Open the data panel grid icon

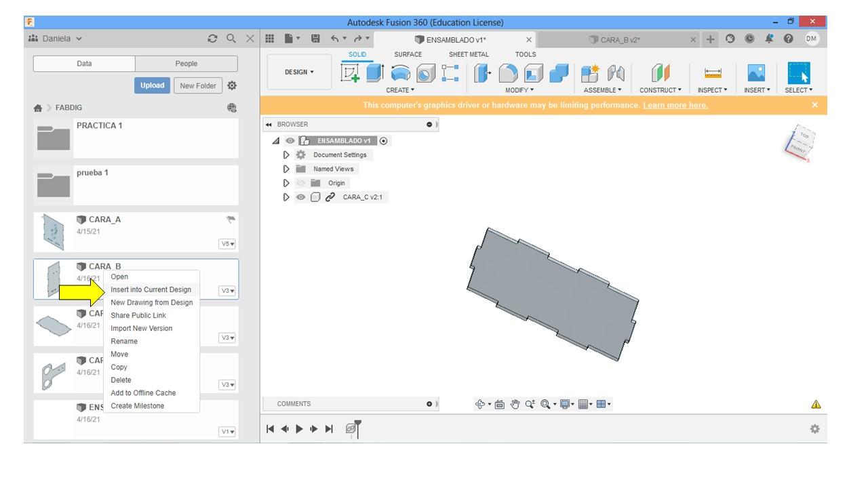(x=270, y=39)
